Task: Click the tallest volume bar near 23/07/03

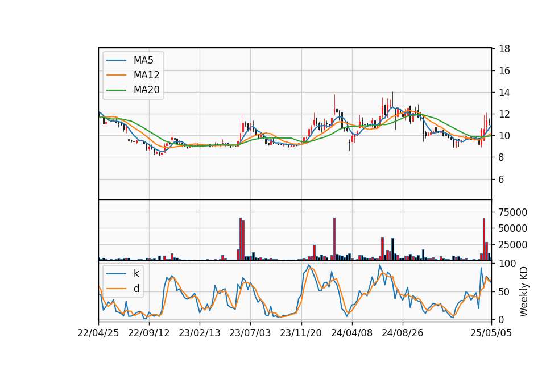Action: click(241, 239)
